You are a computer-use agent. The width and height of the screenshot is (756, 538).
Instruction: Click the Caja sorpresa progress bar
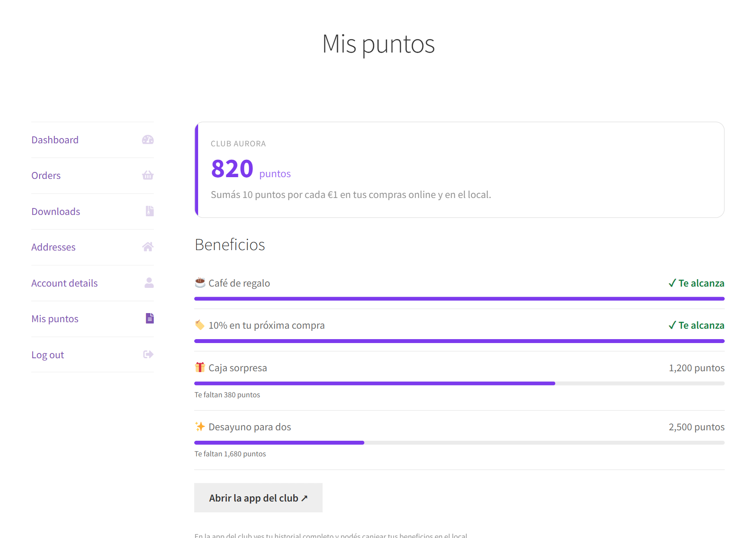point(459,383)
